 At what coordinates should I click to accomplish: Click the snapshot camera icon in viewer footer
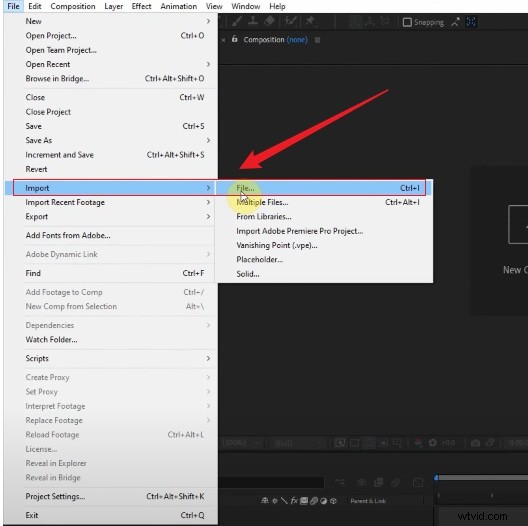(475, 443)
